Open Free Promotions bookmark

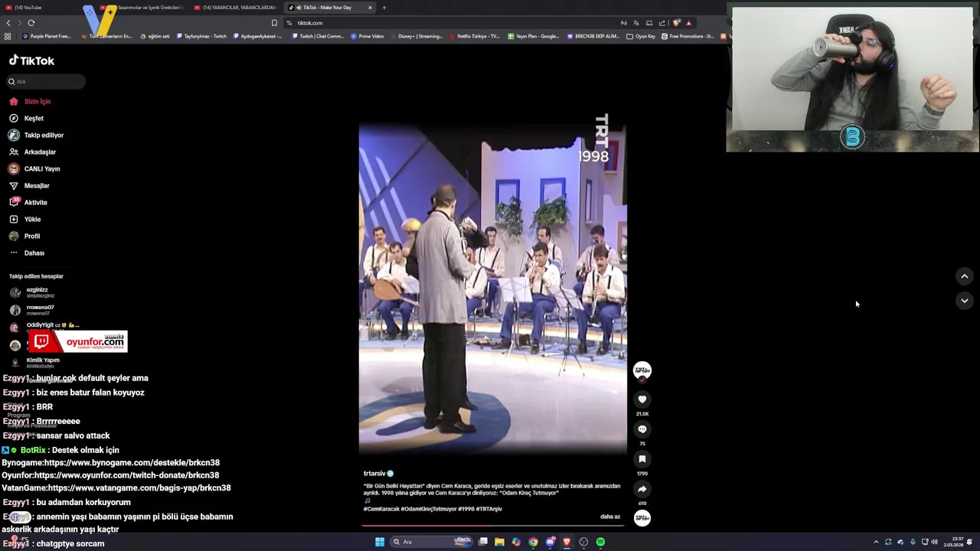coord(688,36)
